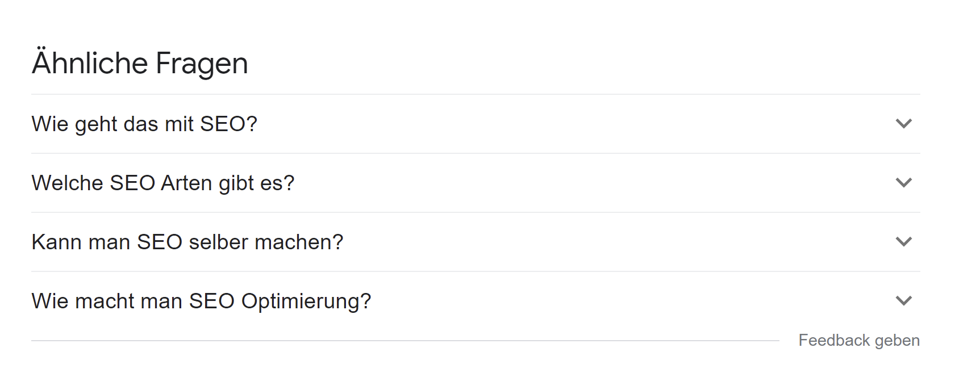Give feedback on these related questions
Image resolution: width=980 pixels, height=377 pixels.
860,340
